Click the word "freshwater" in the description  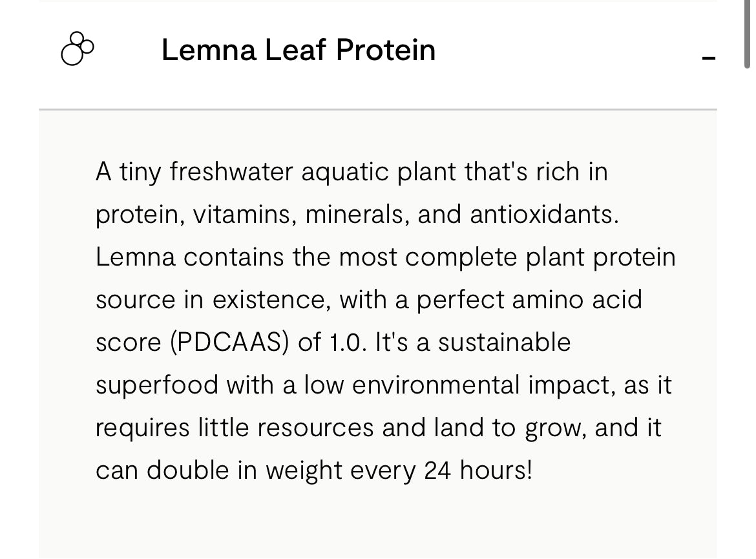(231, 172)
